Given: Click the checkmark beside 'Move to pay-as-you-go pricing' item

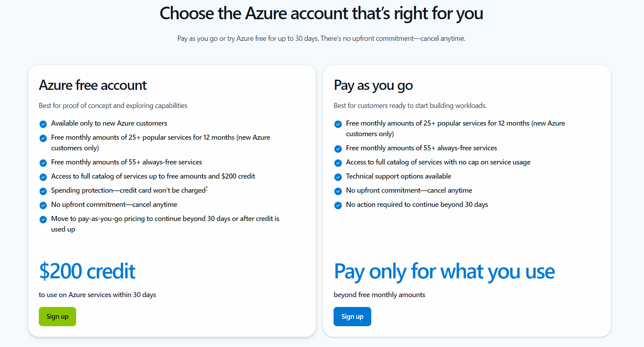Looking at the screenshot, I should click(x=43, y=219).
